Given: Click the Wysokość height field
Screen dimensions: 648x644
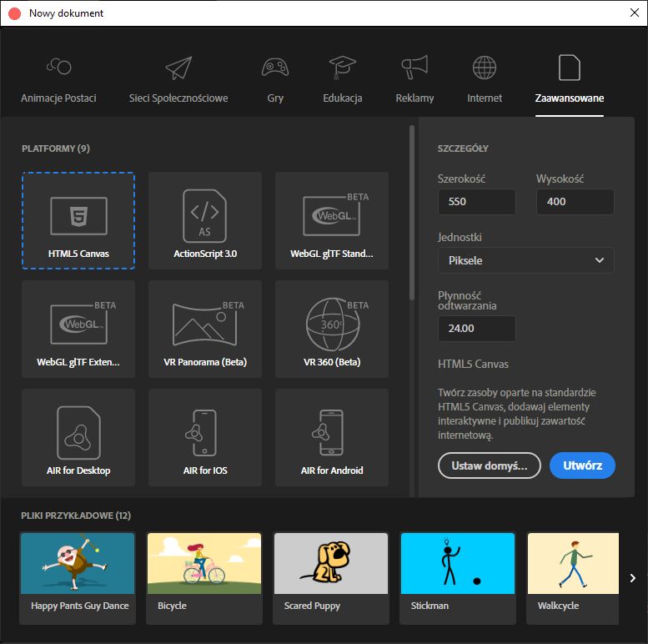Looking at the screenshot, I should coord(575,202).
